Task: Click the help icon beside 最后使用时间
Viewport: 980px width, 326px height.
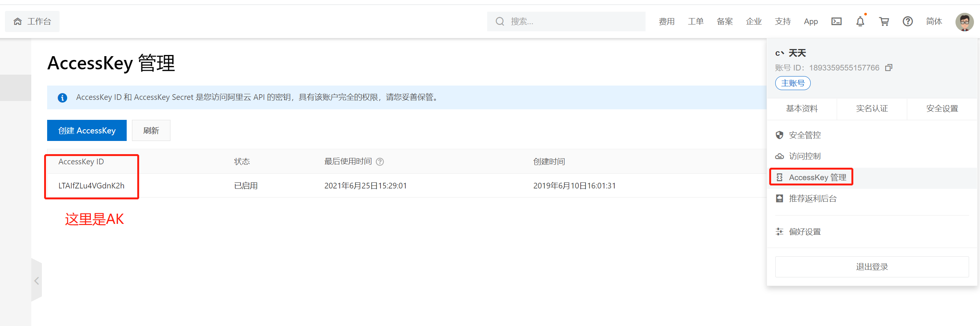Action: click(380, 162)
